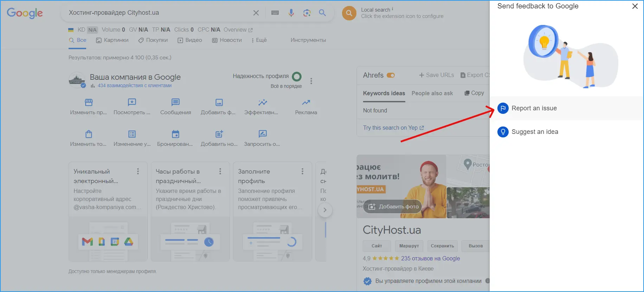Screen dimensions: 644x292
Task: Click the Suggest an idea lightbulb icon
Action: point(503,132)
